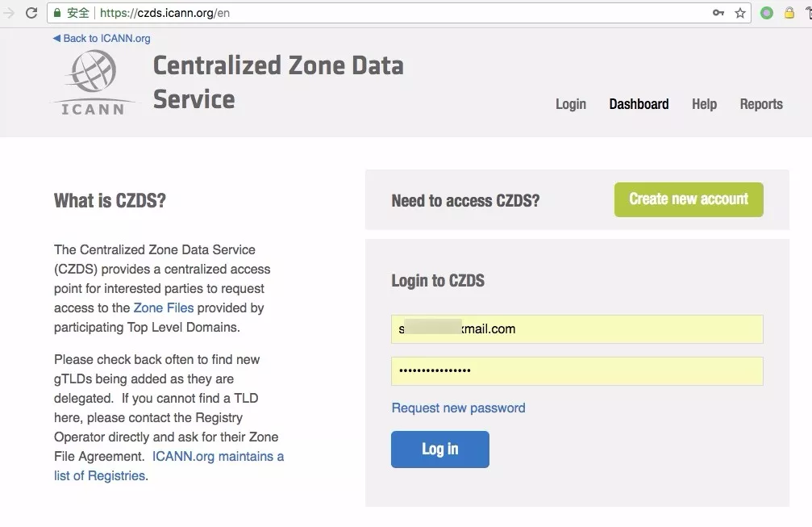Click the browser forward arrow
812x527 pixels.
[x=9, y=13]
